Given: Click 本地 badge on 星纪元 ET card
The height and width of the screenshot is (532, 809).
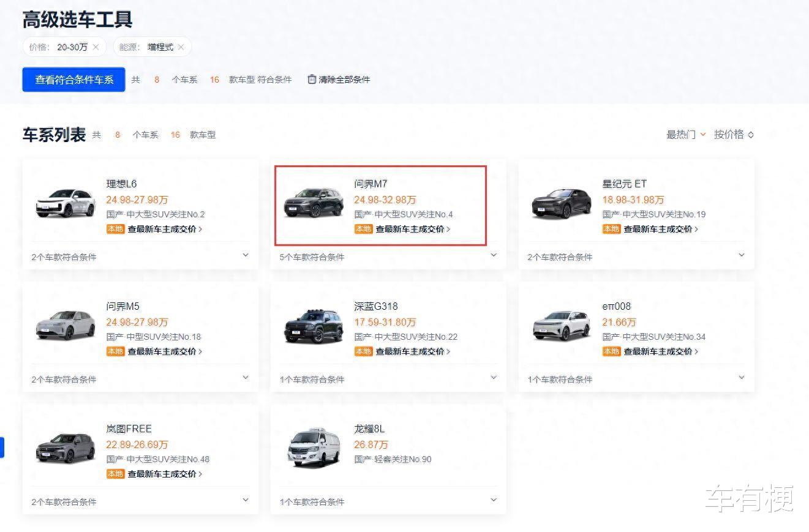Looking at the screenshot, I should (x=611, y=229).
